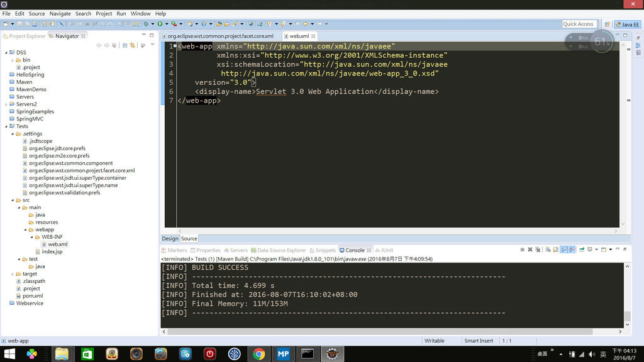Open File Explorer from the taskbar
The image size is (644, 362).
(62, 354)
